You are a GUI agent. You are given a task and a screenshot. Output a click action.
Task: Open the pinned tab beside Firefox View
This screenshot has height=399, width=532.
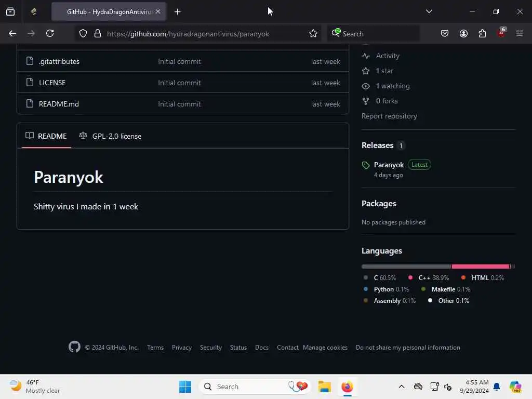coord(34,11)
